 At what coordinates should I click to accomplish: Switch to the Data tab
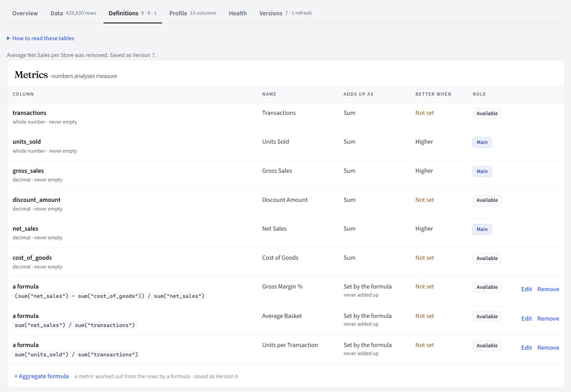(74, 13)
